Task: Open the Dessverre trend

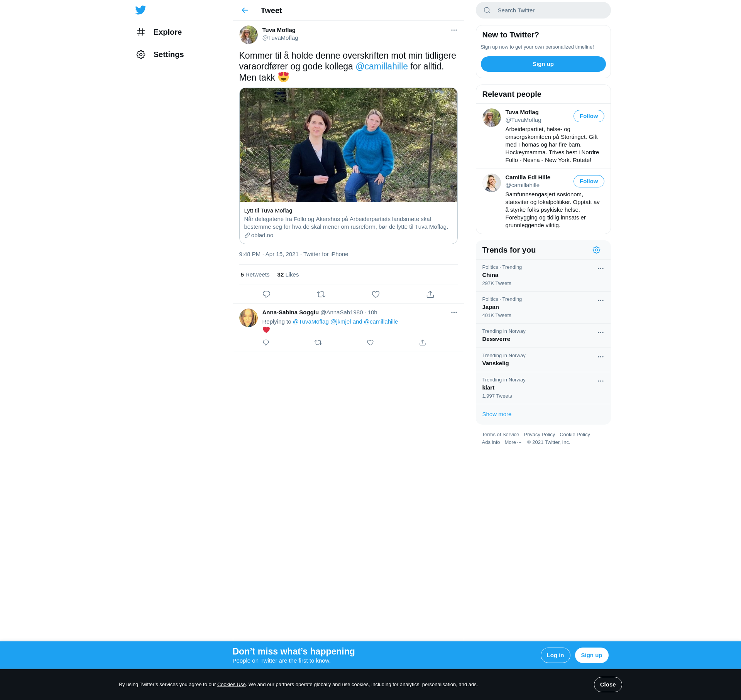Action: pyautogui.click(x=543, y=336)
